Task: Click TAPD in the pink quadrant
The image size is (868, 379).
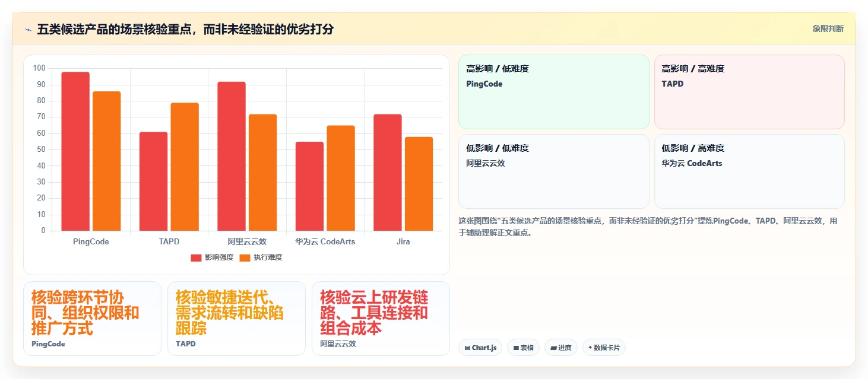Action: pos(673,84)
